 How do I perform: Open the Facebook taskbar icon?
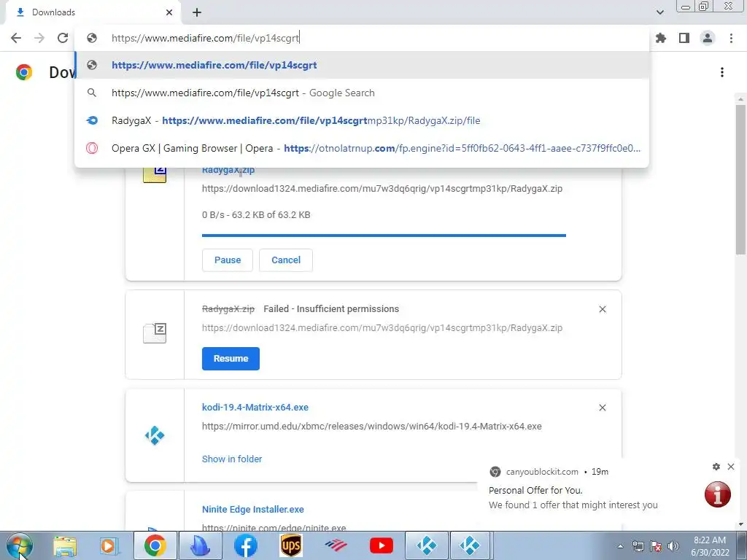click(x=245, y=545)
